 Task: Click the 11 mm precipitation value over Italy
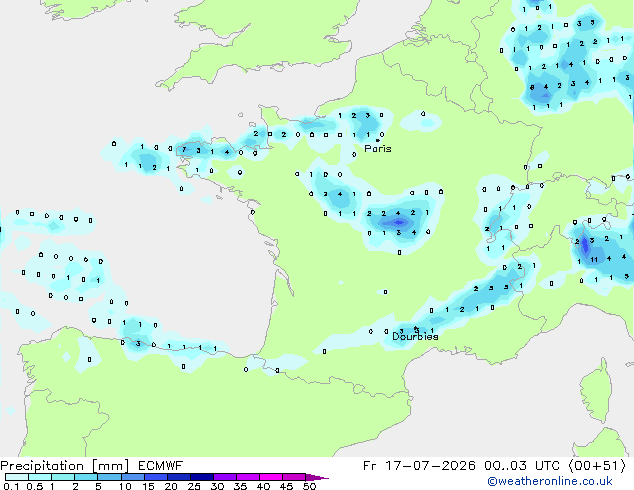[594, 260]
